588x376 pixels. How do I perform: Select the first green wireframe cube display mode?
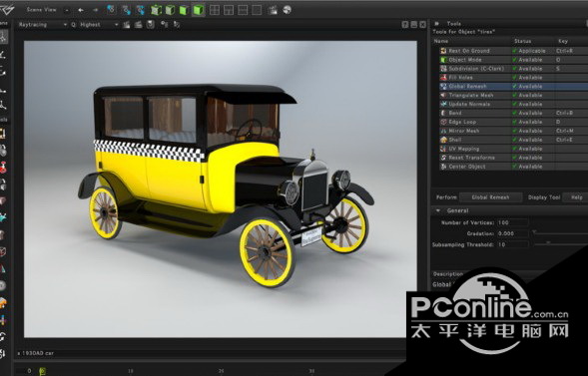(x=156, y=10)
